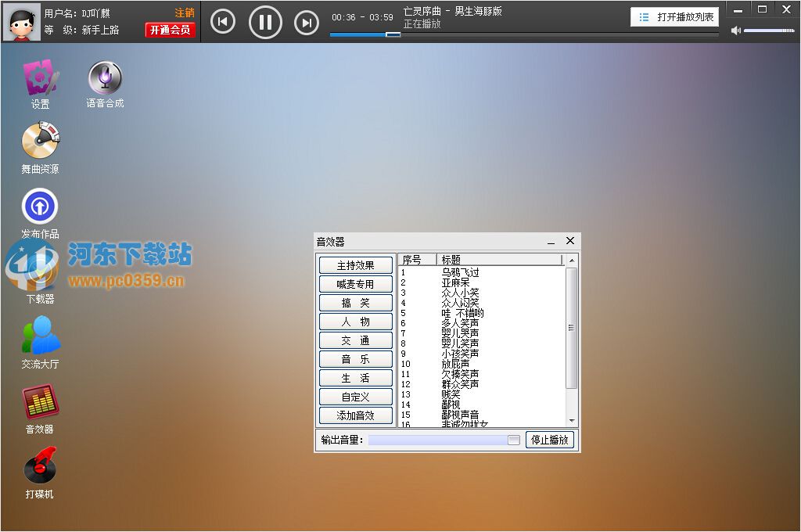Switch to the 搞笑 funny effects category
Image resolution: width=801 pixels, height=532 pixels.
(355, 302)
